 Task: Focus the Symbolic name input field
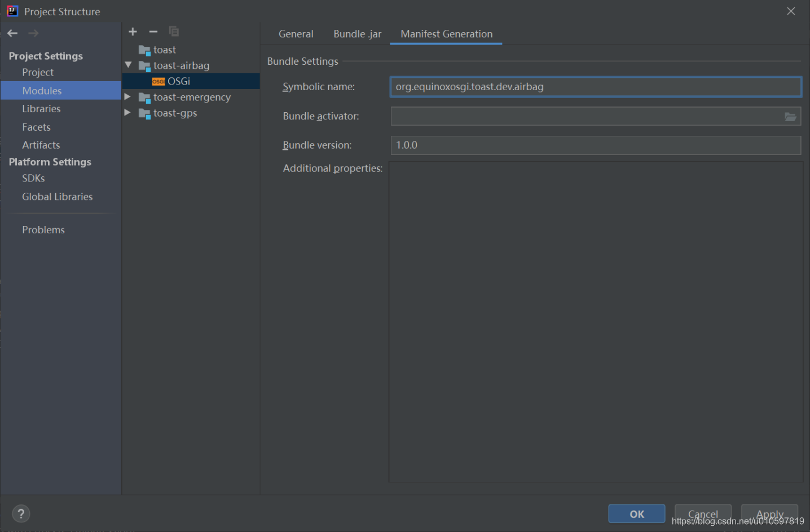click(x=596, y=87)
